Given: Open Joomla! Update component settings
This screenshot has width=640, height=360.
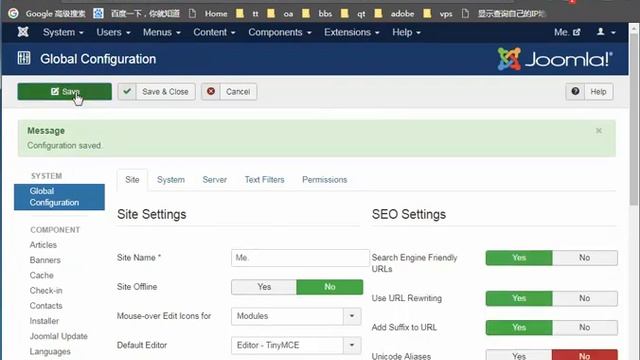Looking at the screenshot, I should click(58, 336).
